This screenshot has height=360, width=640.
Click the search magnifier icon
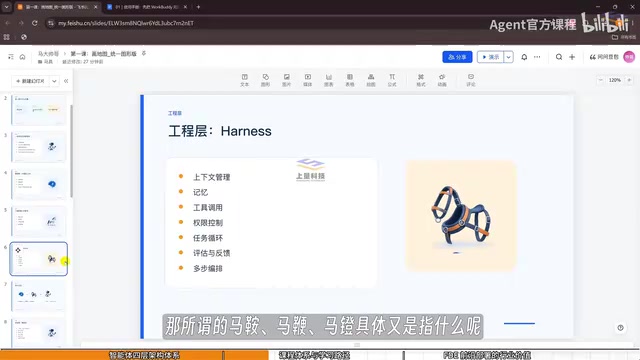pos(559,57)
